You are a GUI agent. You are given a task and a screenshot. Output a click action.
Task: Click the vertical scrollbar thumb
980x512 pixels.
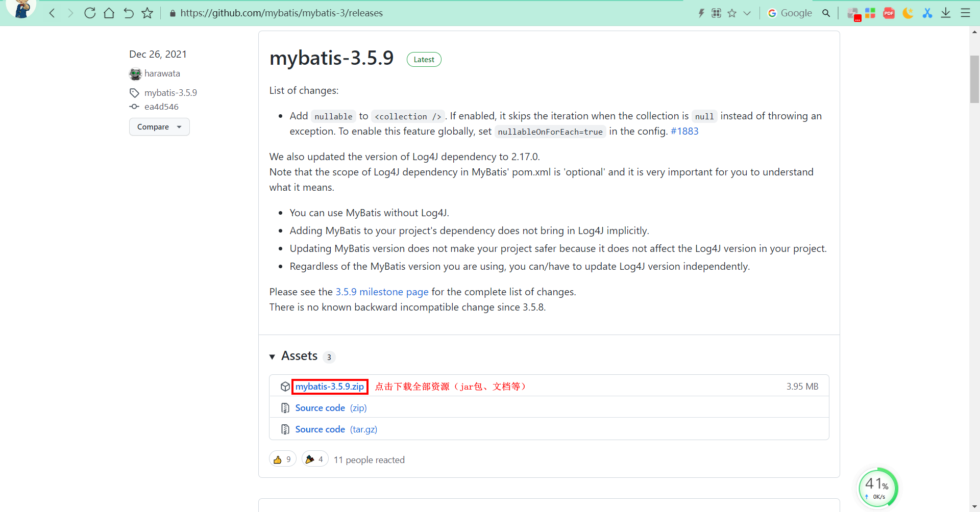(974, 80)
